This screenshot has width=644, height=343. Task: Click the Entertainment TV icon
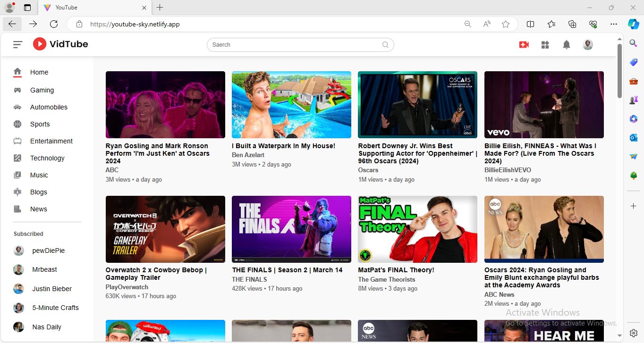(17, 141)
